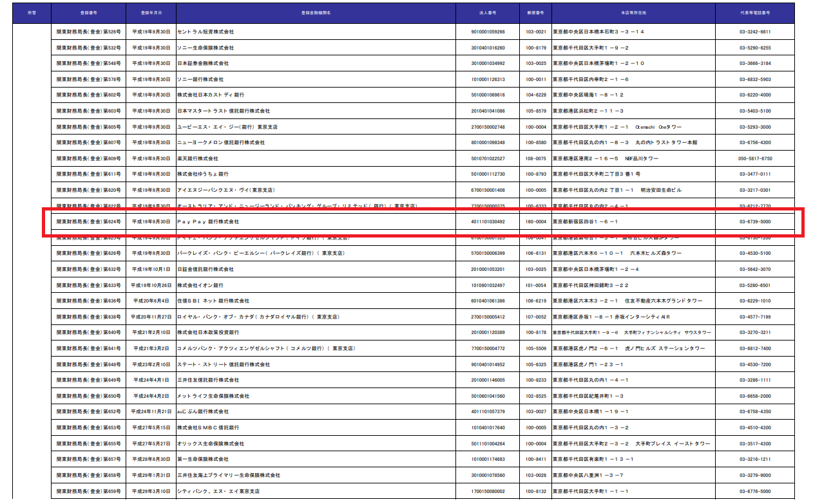Image resolution: width=813 pixels, height=504 pixels.
Task: Select the 平成19年10月26日 date cell
Action: [151, 285]
